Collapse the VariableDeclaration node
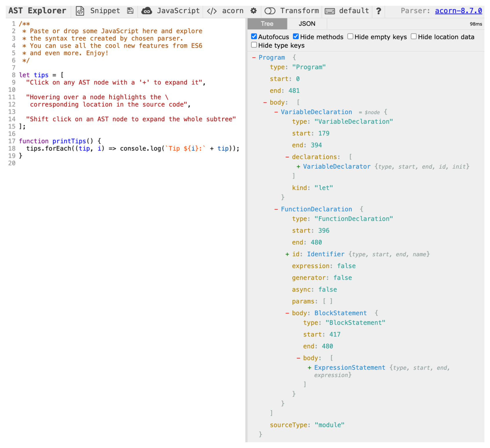The width and height of the screenshot is (490, 448). pos(276,112)
